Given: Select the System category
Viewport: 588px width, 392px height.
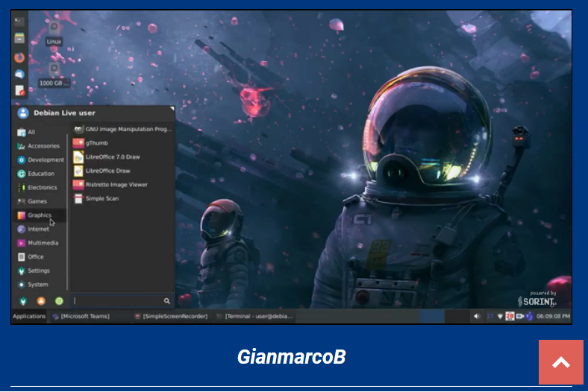Looking at the screenshot, I should click(40, 284).
